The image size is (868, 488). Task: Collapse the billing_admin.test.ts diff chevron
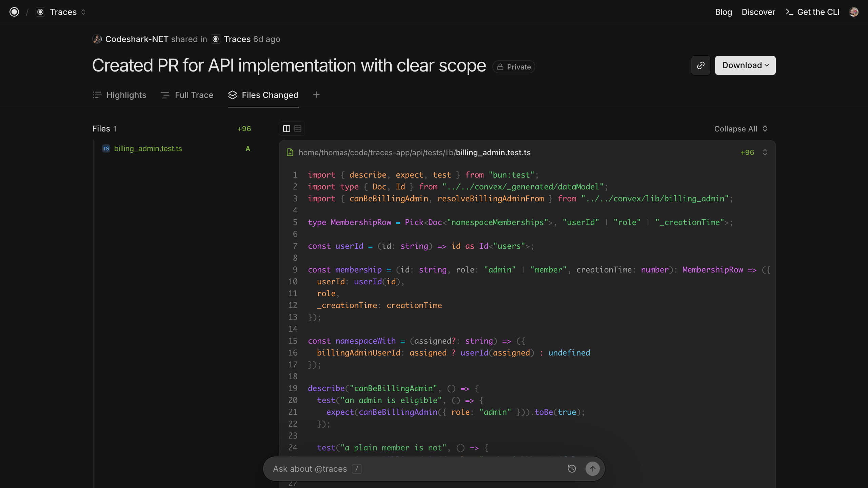point(765,152)
